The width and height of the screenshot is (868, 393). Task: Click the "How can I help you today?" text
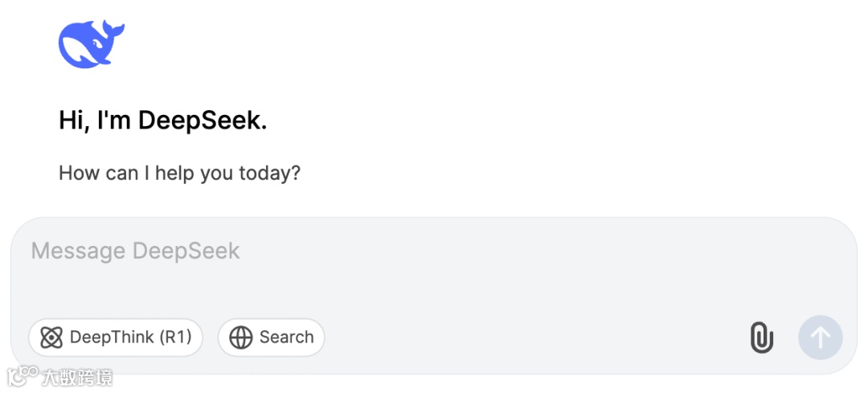179,173
